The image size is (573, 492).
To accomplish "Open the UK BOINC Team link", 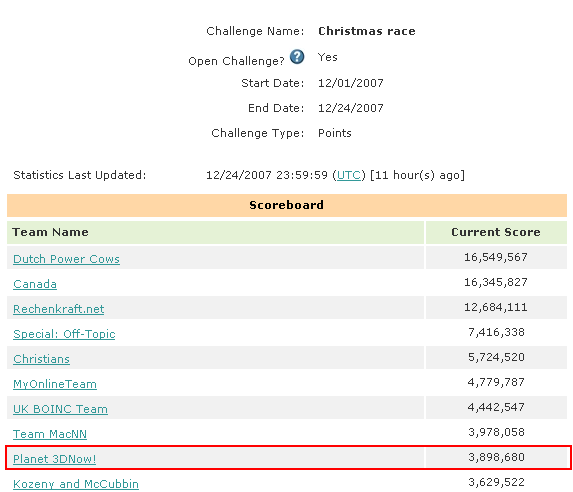I will 60,409.
